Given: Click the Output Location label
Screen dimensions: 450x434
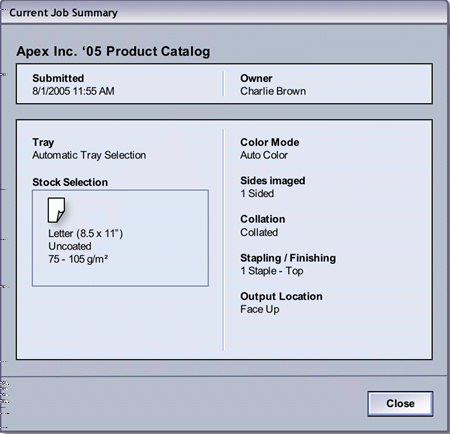Looking at the screenshot, I should click(x=281, y=296).
